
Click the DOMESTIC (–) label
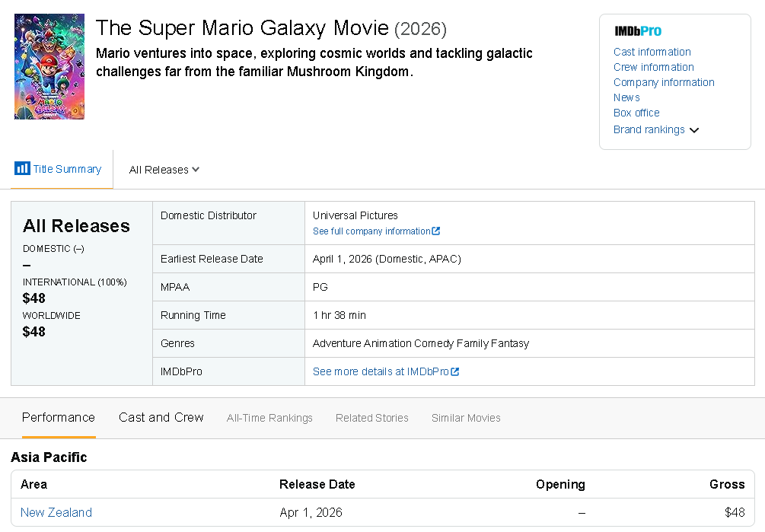click(53, 249)
